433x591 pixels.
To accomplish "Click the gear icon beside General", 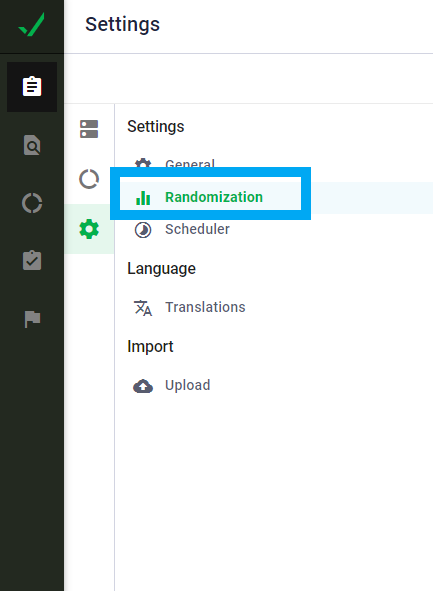I will click(x=143, y=164).
